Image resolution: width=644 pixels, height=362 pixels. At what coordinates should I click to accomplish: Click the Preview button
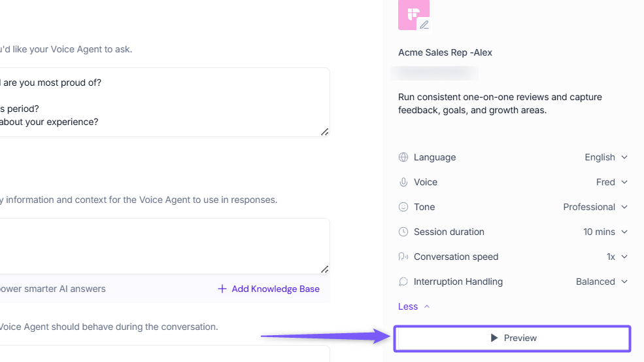[x=513, y=338]
